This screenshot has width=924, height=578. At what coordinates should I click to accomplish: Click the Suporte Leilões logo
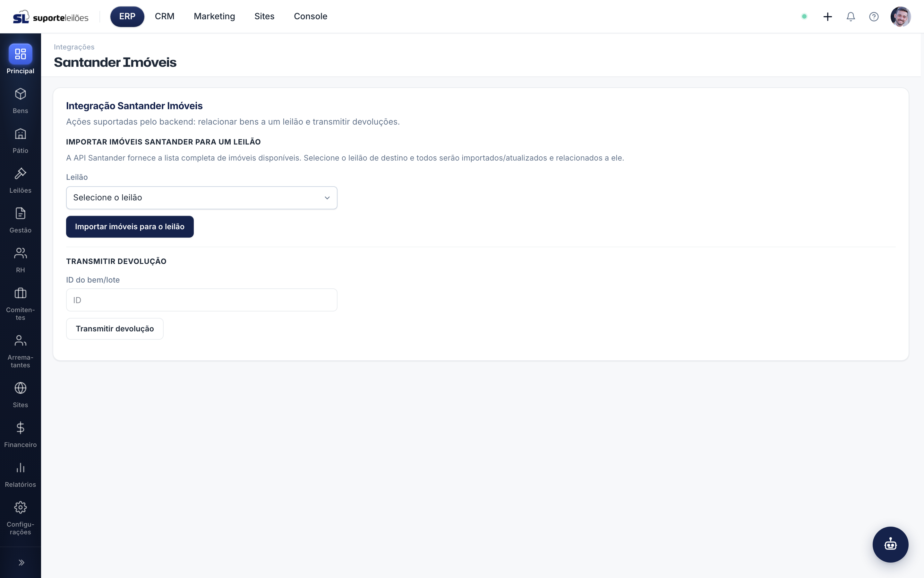[x=51, y=17]
